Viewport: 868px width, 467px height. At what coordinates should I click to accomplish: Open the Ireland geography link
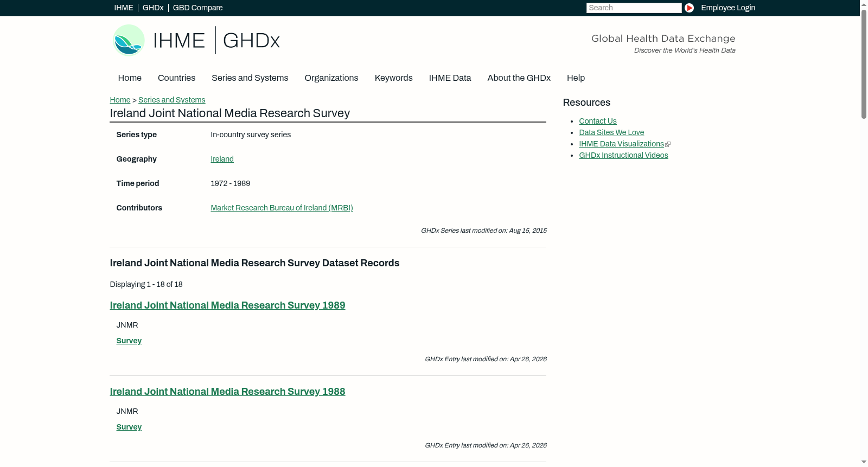coord(222,159)
